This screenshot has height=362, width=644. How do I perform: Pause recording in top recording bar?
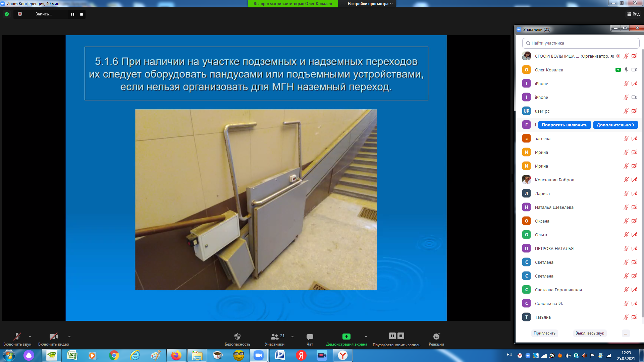coord(72,14)
